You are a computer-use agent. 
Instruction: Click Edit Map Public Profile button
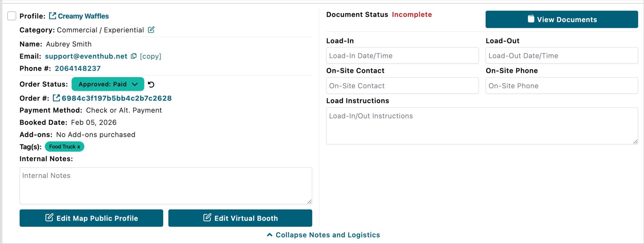[91, 218]
